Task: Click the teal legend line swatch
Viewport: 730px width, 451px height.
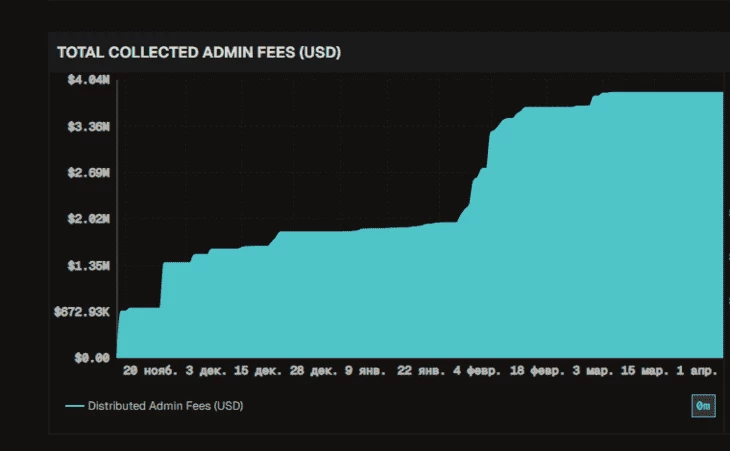Action: click(x=74, y=406)
